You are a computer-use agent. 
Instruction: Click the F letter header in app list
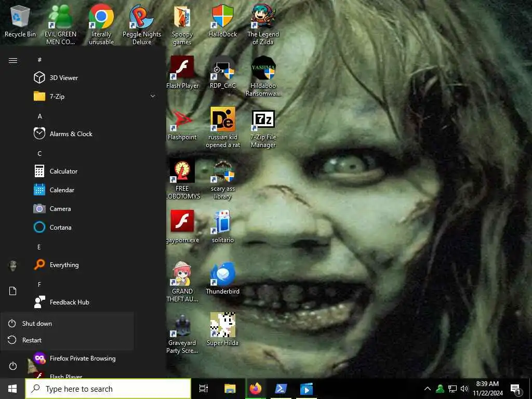[x=39, y=284]
